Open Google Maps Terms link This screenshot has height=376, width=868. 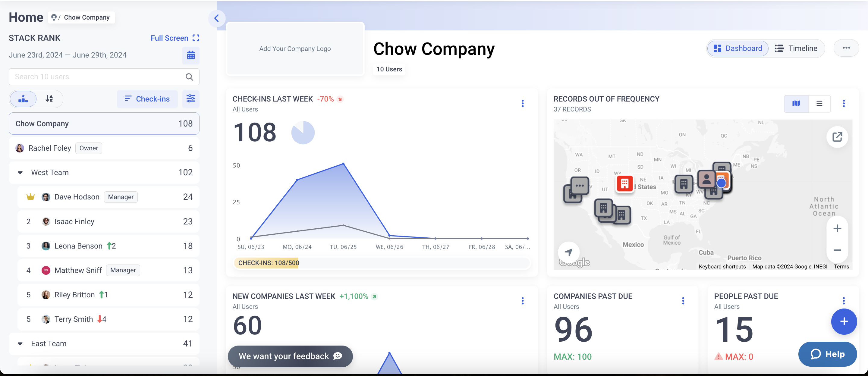tap(841, 267)
